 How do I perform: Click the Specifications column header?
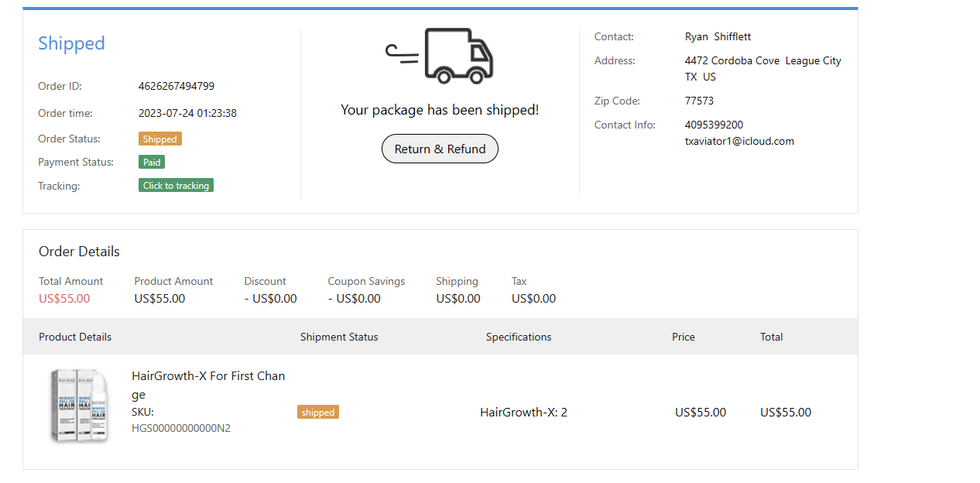point(519,337)
